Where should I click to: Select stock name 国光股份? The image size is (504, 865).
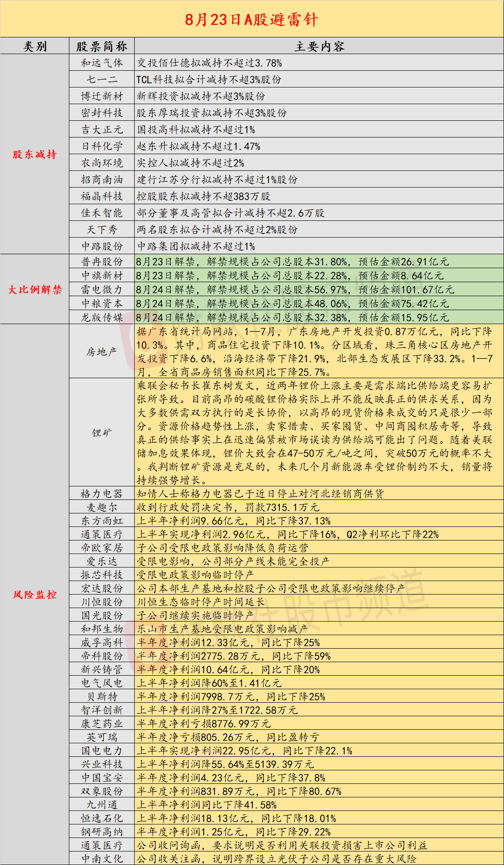(x=102, y=616)
